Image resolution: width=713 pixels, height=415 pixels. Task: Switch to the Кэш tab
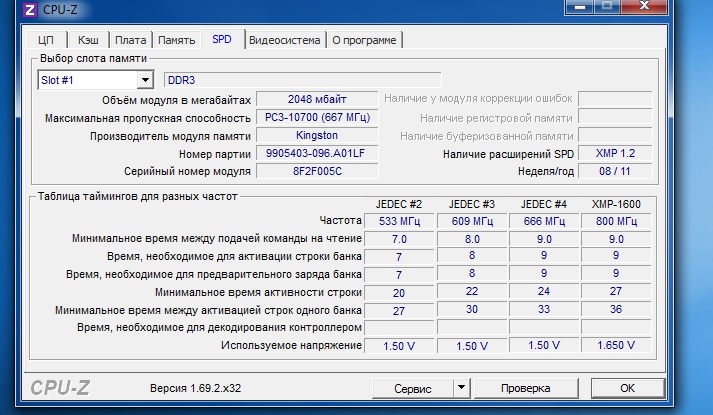point(86,40)
